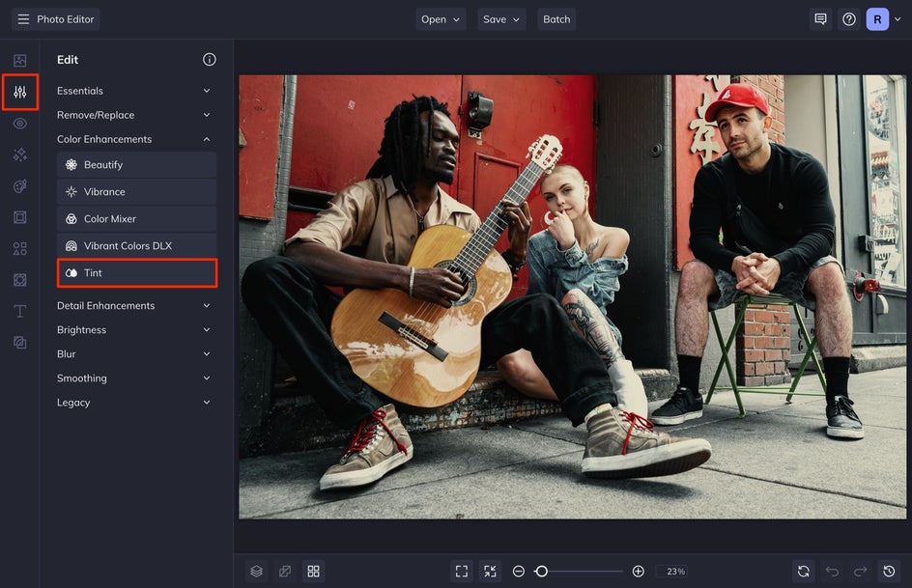Select the Edit sliders sidebar icon
Viewport: 912px width, 588px height.
pyautogui.click(x=19, y=92)
